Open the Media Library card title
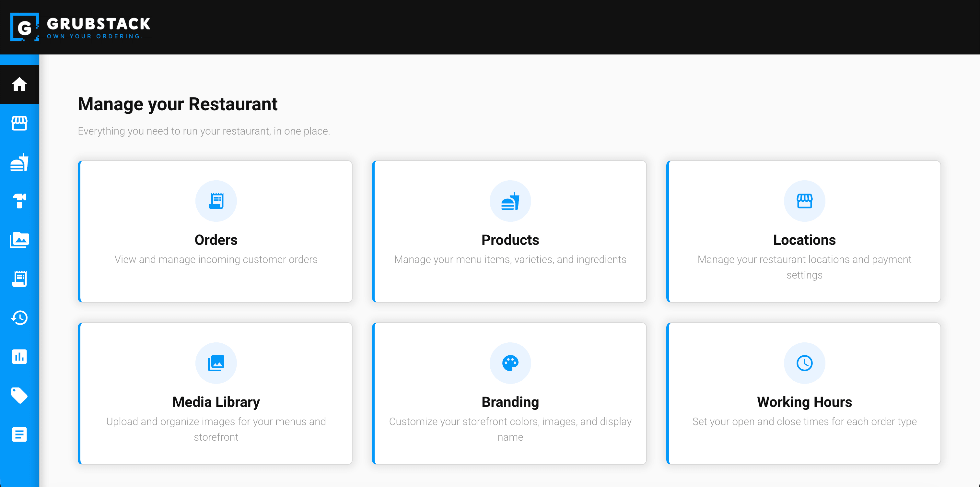The width and height of the screenshot is (980, 487). tap(216, 402)
